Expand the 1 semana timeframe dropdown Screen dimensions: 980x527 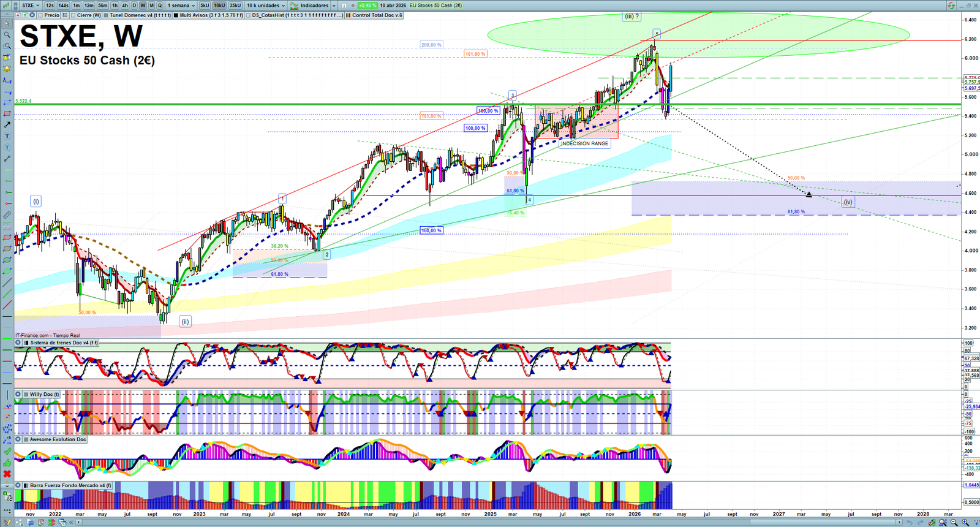[x=181, y=6]
